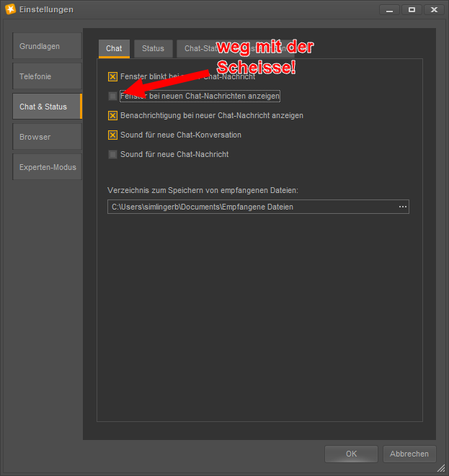Open the Grundlagen settings section
Image resolution: width=449 pixels, height=476 pixels.
[47, 46]
